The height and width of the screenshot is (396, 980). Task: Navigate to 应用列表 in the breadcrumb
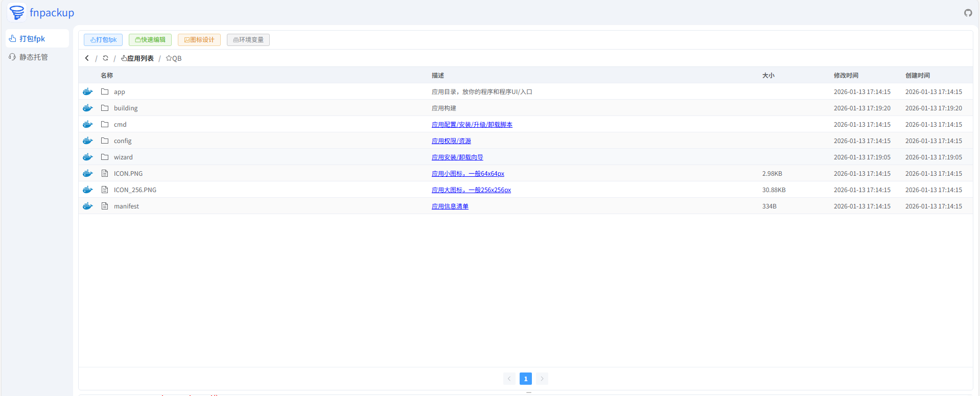tap(137, 58)
